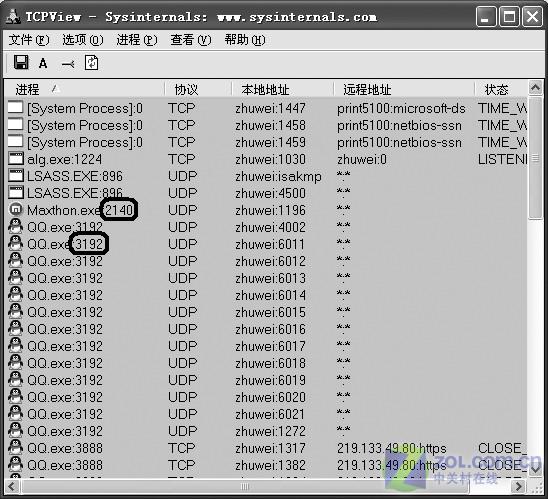548x499 pixels.
Task: Click local address zhuwei:1382
Action: (x=271, y=465)
